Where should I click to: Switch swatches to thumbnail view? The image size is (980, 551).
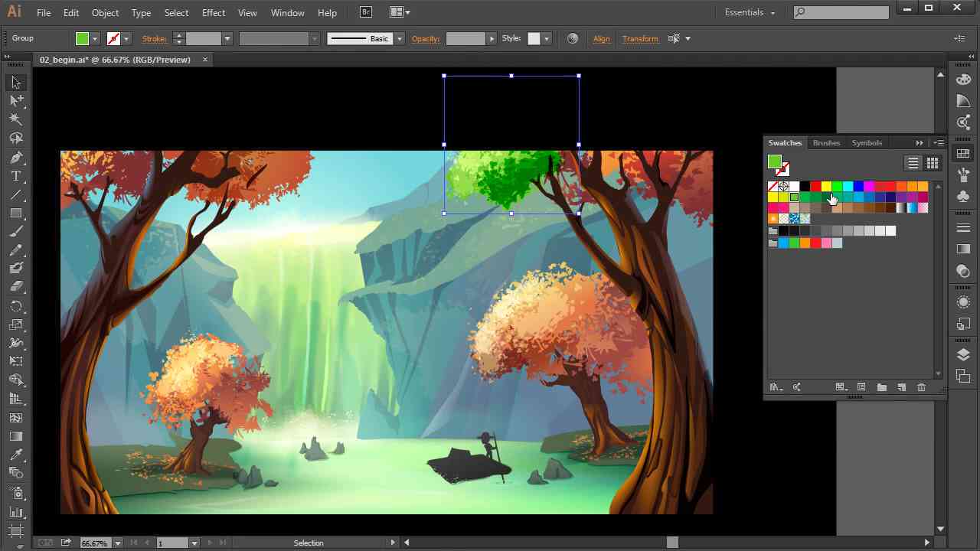(x=932, y=162)
